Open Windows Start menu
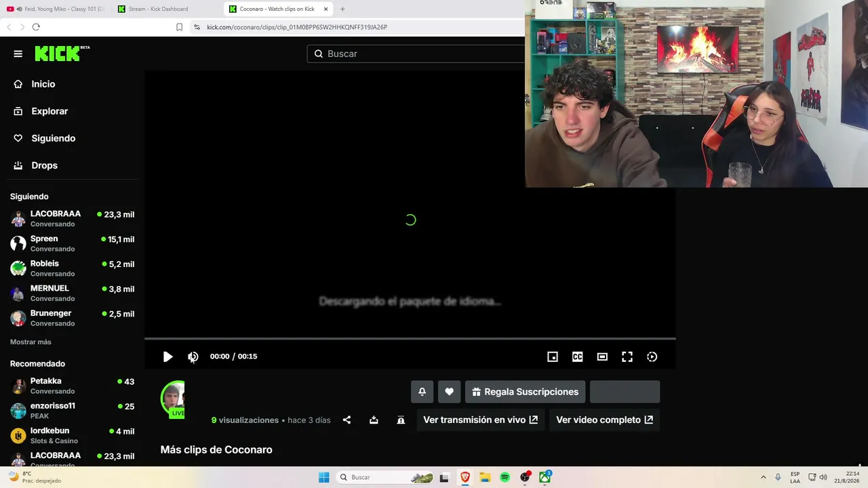 tap(324, 477)
